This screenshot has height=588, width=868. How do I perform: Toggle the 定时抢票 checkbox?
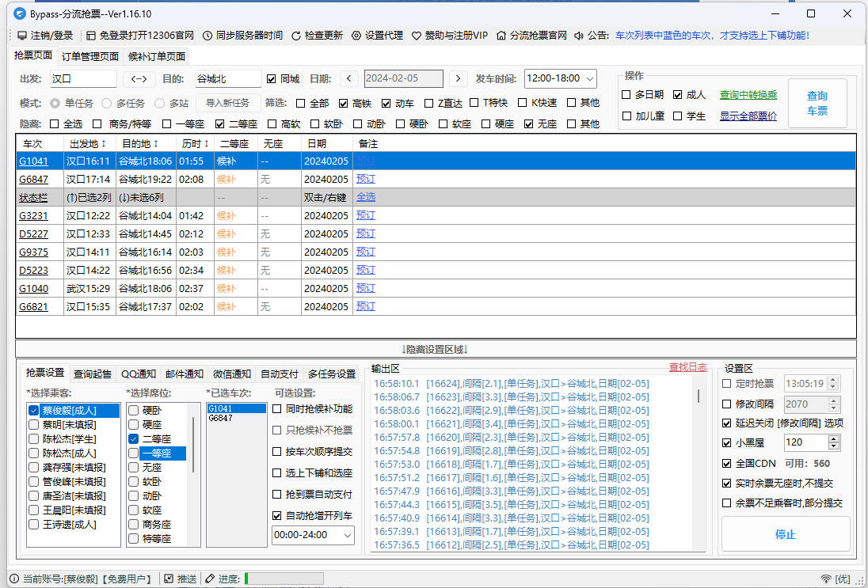(x=727, y=383)
